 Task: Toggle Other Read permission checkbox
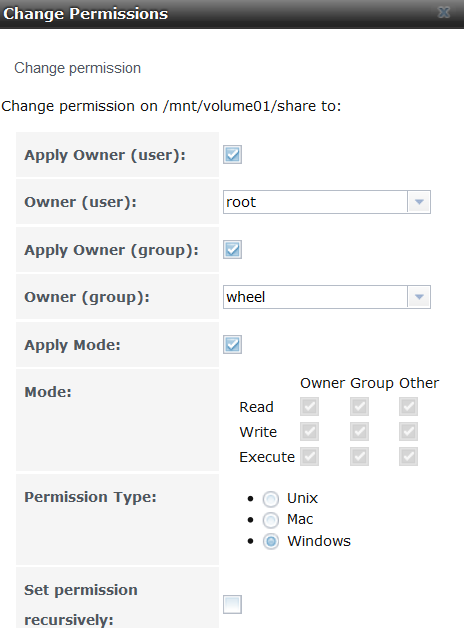(x=408, y=407)
